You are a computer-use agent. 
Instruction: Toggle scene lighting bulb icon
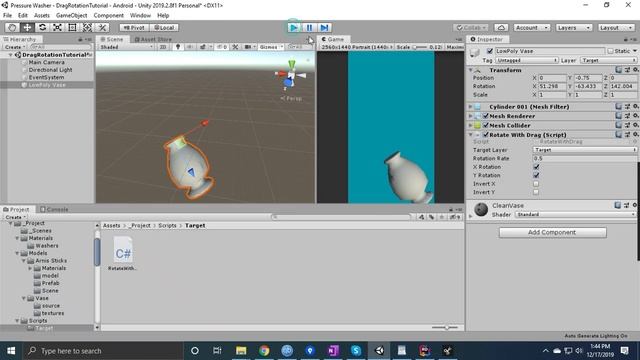178,47
